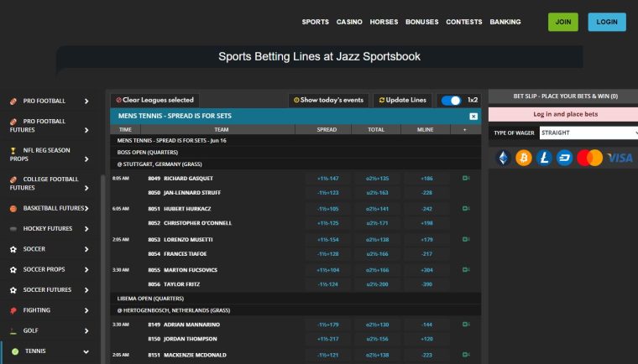Image resolution: width=638 pixels, height=364 pixels.
Task: Click the Litecoin payment icon
Action: [x=544, y=158]
